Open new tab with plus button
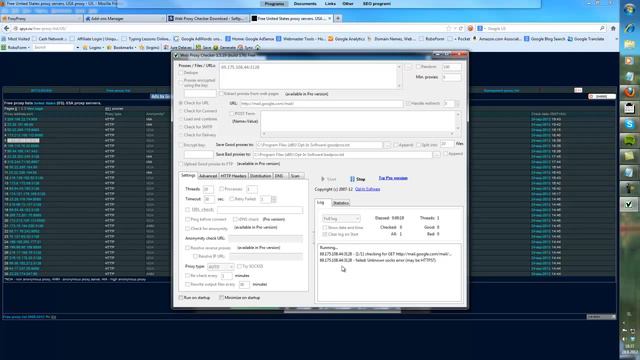The image size is (640, 360). click(338, 18)
